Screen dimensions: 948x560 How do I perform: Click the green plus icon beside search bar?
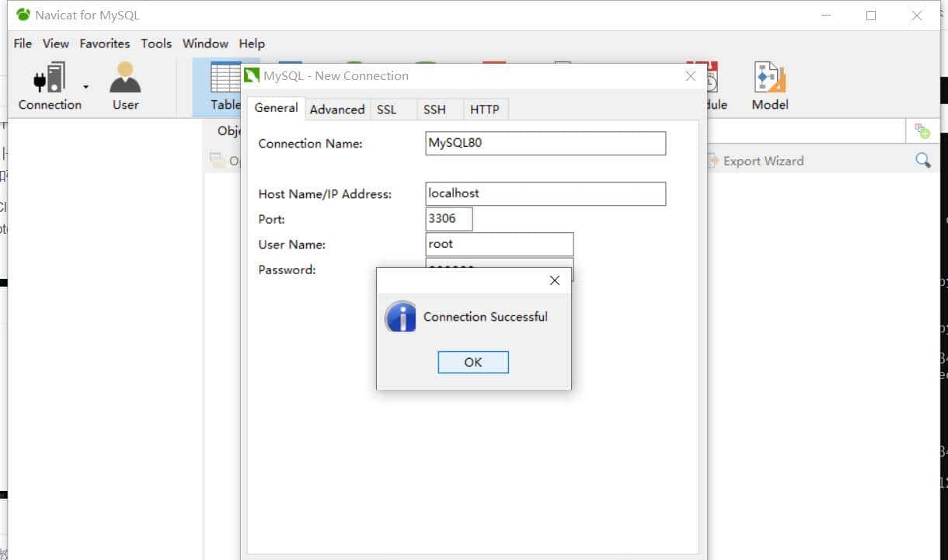[922, 130]
